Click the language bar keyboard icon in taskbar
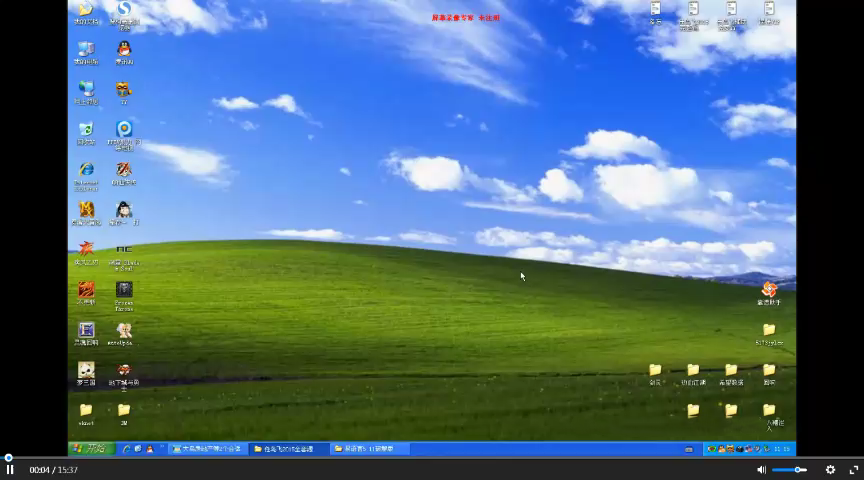This screenshot has height=480, width=864. pos(689,449)
